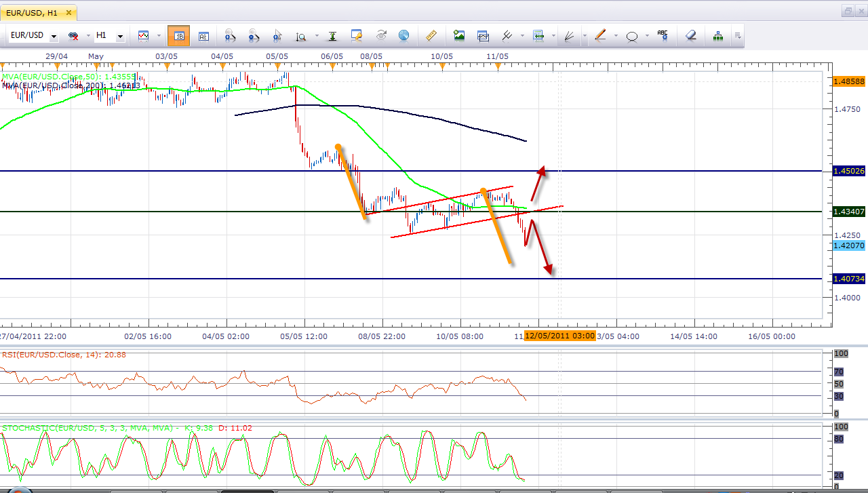The width and height of the screenshot is (868, 493).
Task: Expand the vertical zoom dropdown arrow
Action: [x=315, y=36]
